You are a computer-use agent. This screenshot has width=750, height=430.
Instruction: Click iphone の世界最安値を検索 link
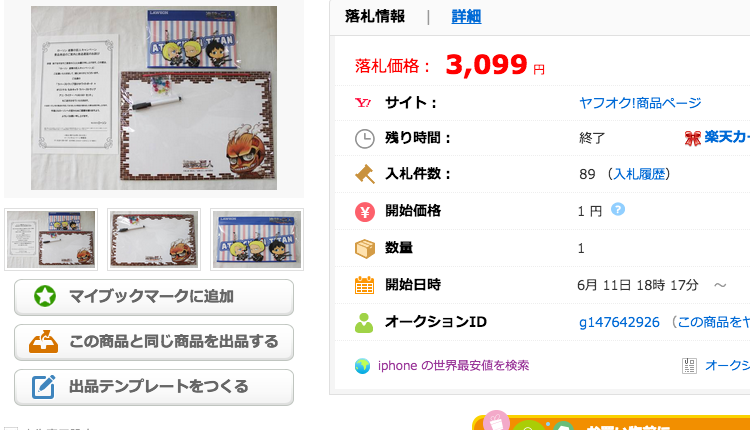453,366
